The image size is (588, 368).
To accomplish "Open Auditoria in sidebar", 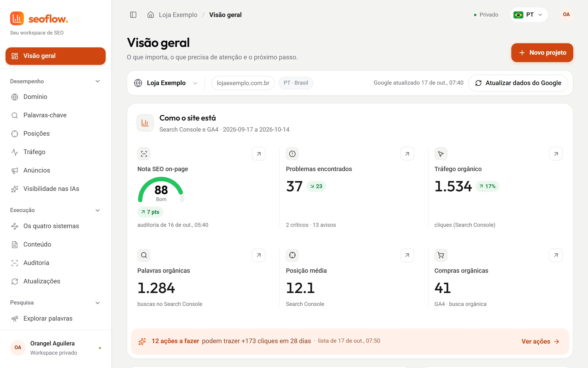I will tap(55, 263).
